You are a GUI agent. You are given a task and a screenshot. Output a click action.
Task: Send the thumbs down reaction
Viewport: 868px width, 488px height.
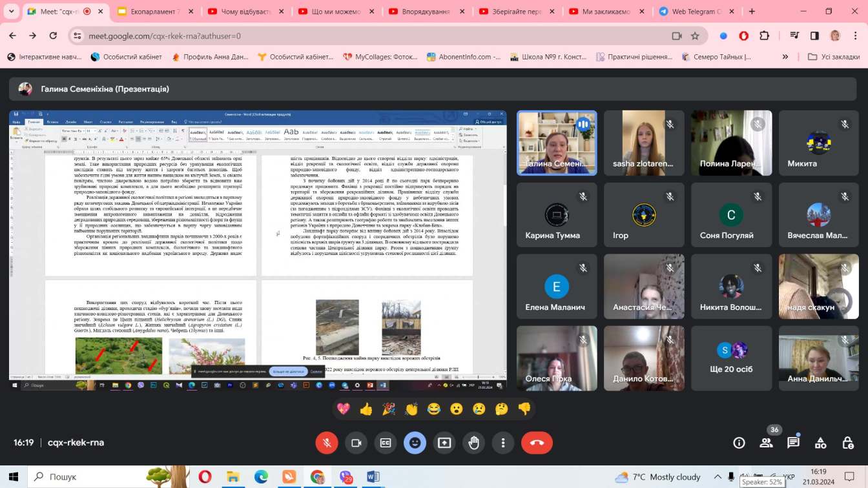524,409
